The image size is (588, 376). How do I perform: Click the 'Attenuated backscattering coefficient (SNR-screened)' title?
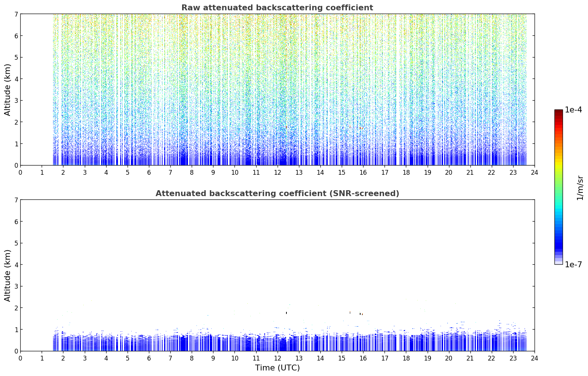[x=277, y=194]
